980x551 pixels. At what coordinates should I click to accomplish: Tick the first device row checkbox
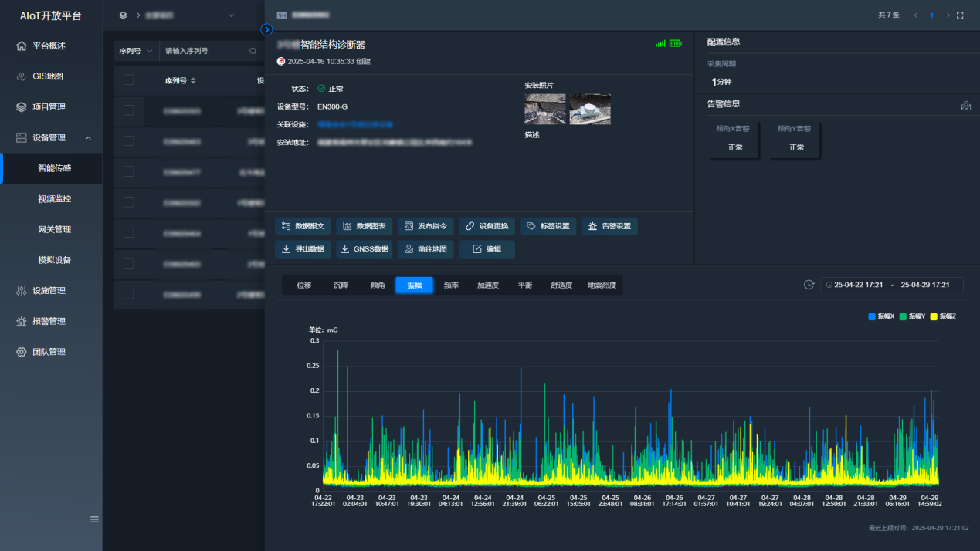[x=128, y=110]
